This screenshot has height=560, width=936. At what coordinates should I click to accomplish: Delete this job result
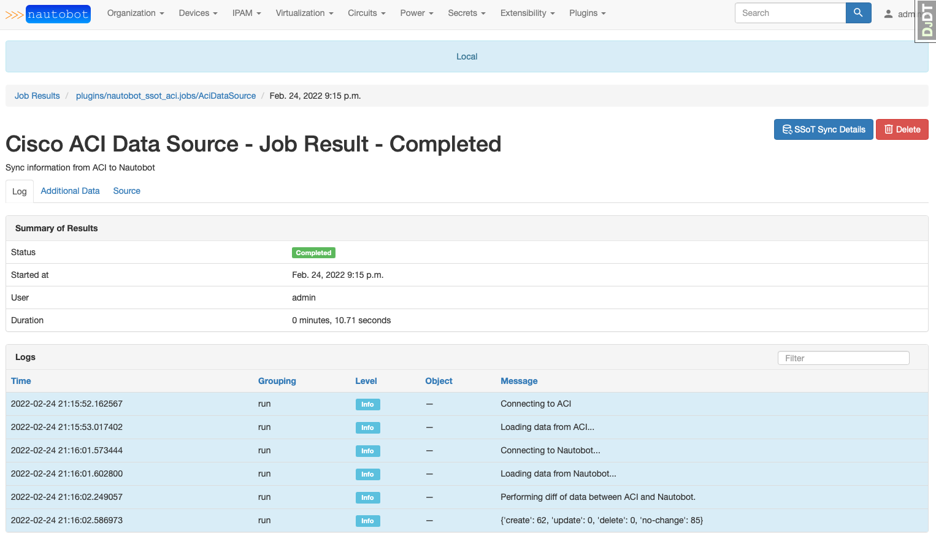[902, 129]
